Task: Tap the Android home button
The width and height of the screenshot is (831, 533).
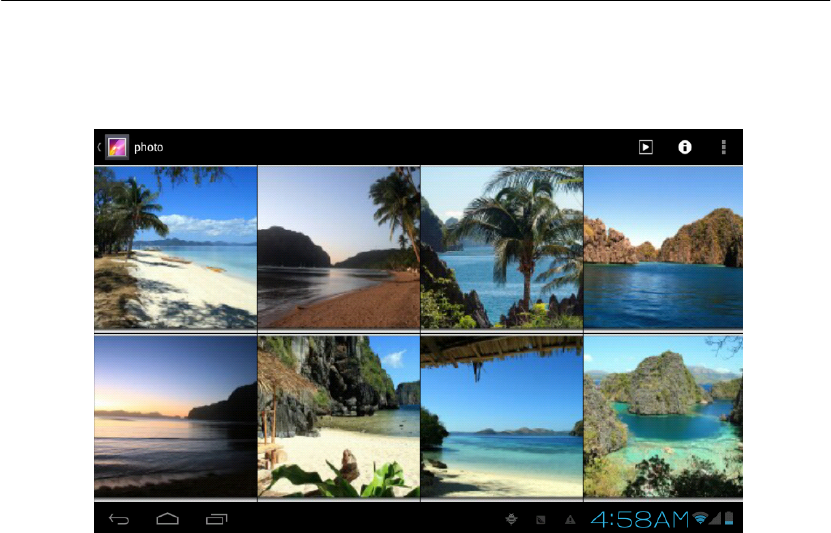Action: click(x=167, y=519)
